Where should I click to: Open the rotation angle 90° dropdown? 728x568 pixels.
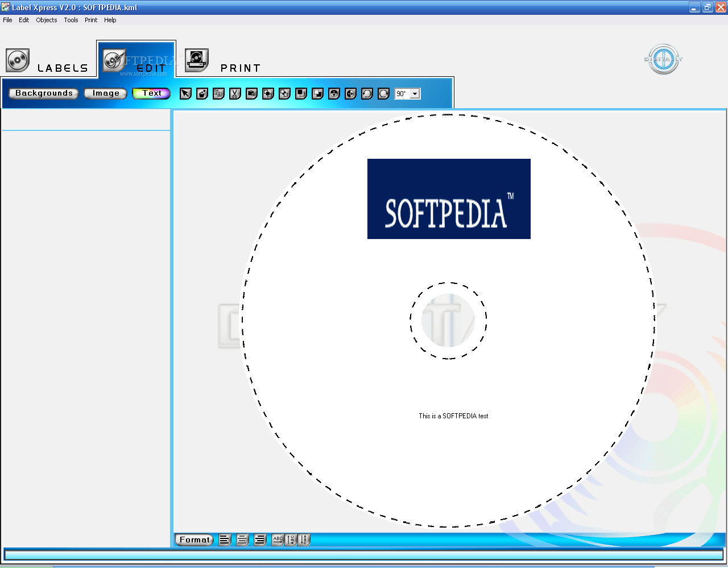(415, 93)
